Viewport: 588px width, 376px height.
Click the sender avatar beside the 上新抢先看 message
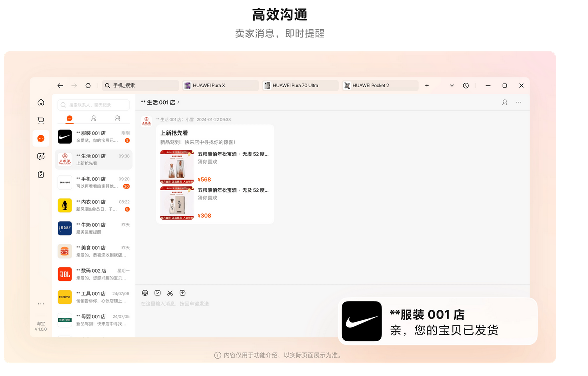click(146, 121)
